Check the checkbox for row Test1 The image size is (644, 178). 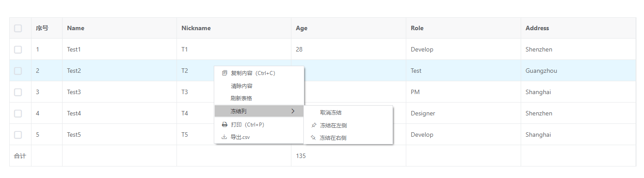click(x=18, y=50)
